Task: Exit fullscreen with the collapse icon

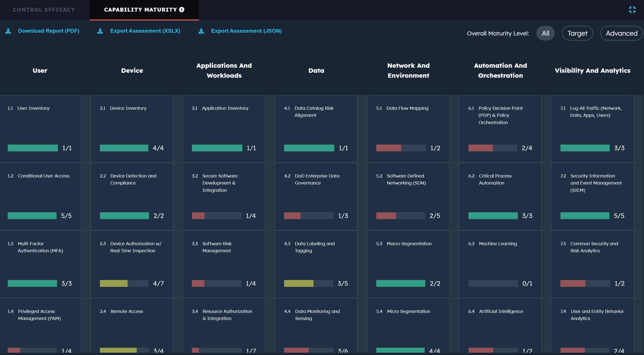Action: (632, 10)
